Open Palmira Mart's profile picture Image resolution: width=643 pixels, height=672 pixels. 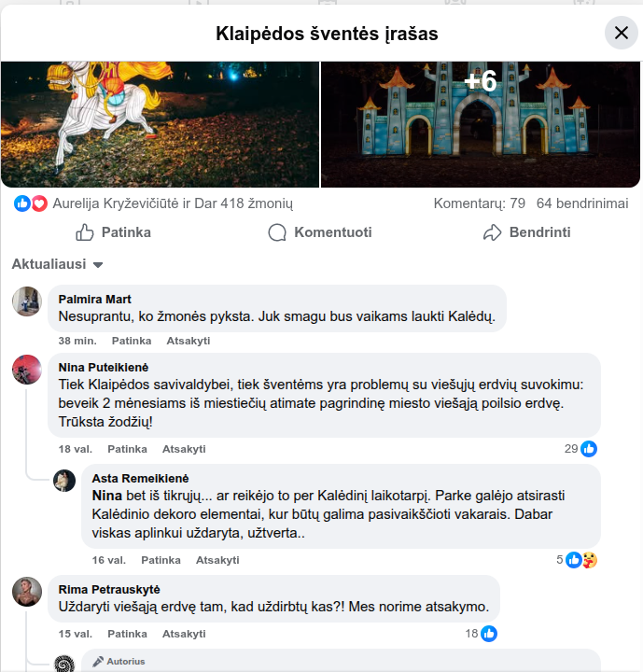tap(26, 301)
